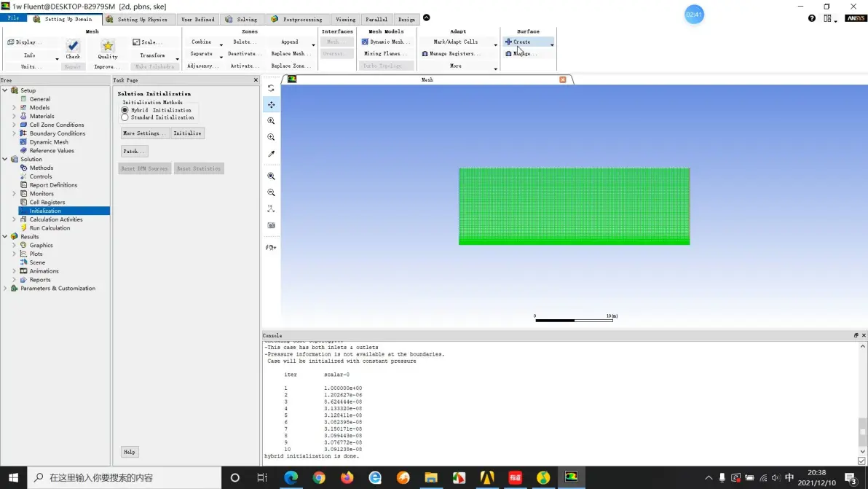Switch to the Solving ribbon tab

pyautogui.click(x=241, y=20)
